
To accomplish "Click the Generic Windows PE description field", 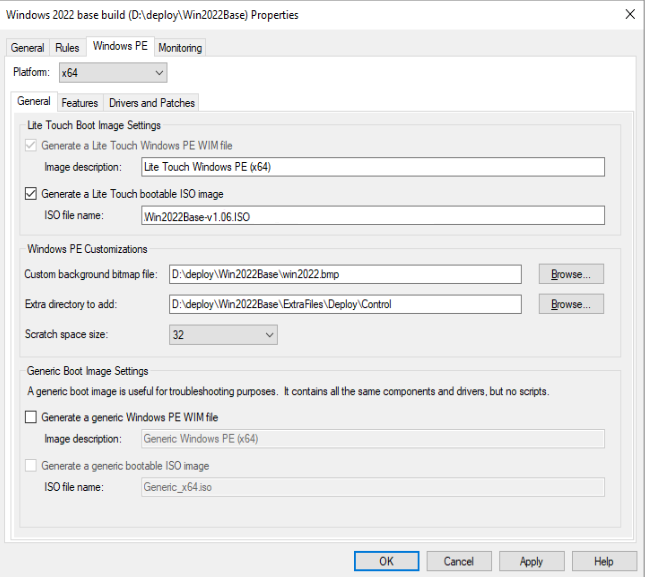I will click(373, 439).
